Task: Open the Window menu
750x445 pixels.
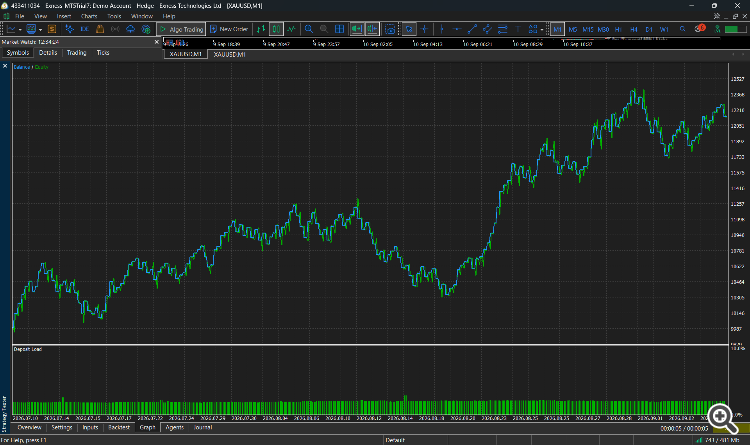Action: [142, 16]
